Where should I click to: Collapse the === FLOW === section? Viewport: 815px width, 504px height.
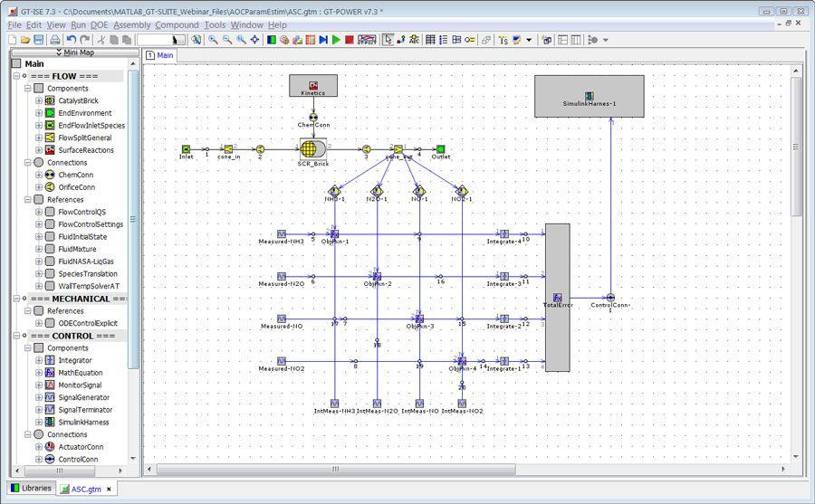point(16,76)
